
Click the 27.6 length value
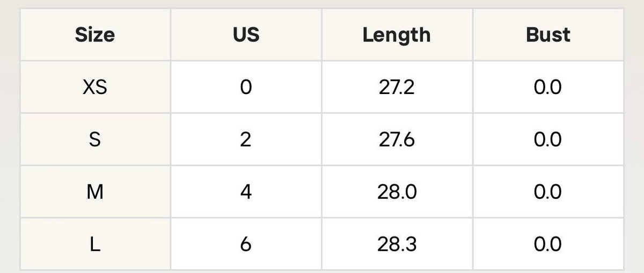pos(397,140)
